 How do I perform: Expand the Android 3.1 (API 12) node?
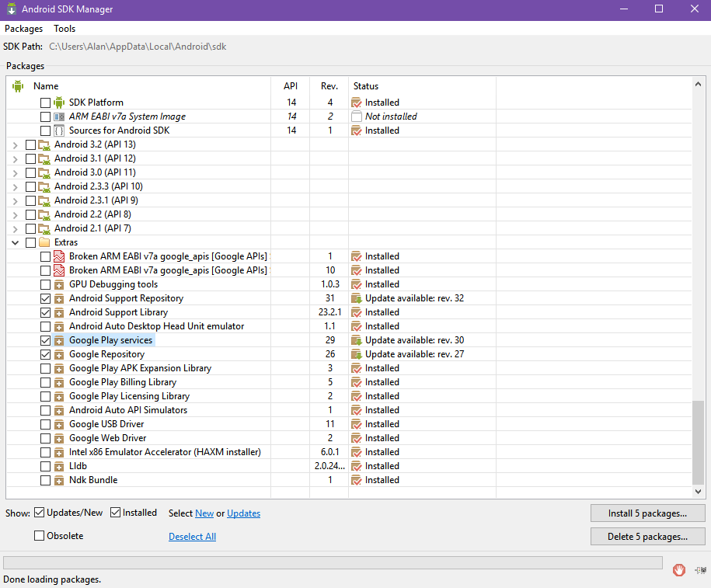click(16, 159)
